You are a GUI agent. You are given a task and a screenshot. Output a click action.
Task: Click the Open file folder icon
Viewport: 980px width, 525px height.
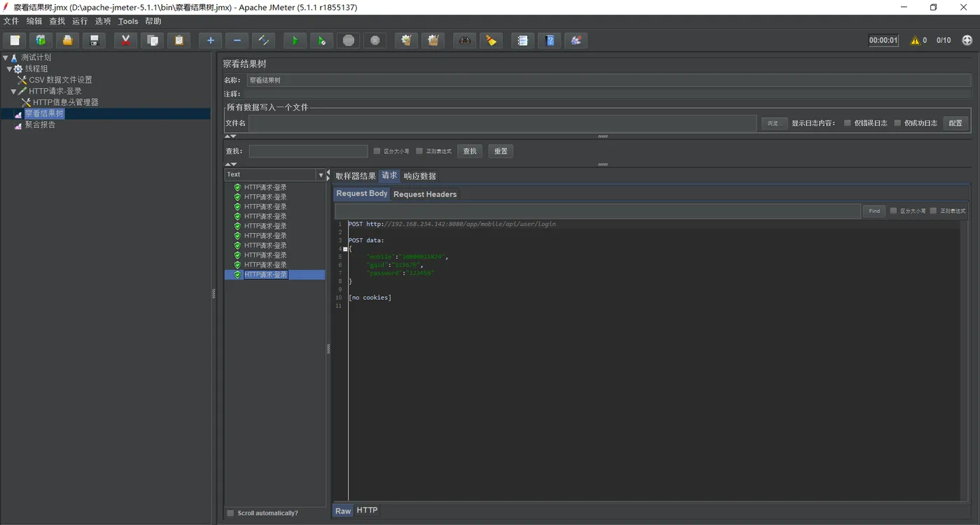67,41
